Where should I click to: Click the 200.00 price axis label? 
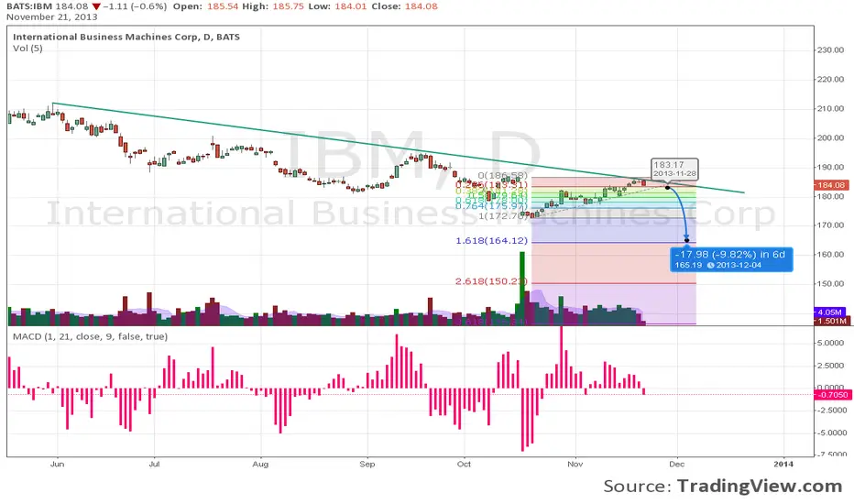coord(830,137)
